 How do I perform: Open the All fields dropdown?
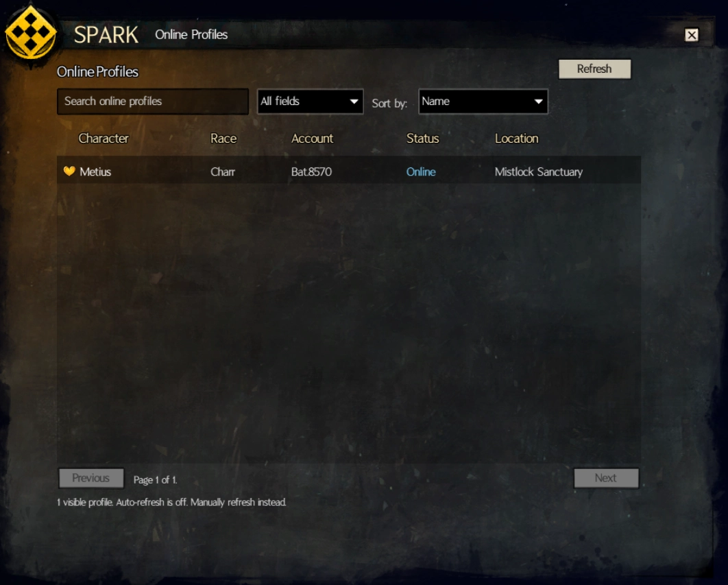pyautogui.click(x=310, y=102)
